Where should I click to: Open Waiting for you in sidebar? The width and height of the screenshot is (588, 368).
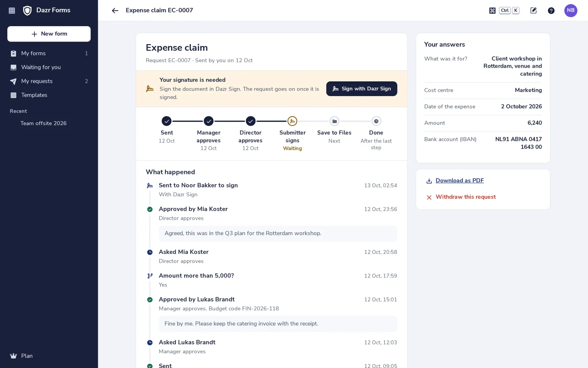point(49,67)
